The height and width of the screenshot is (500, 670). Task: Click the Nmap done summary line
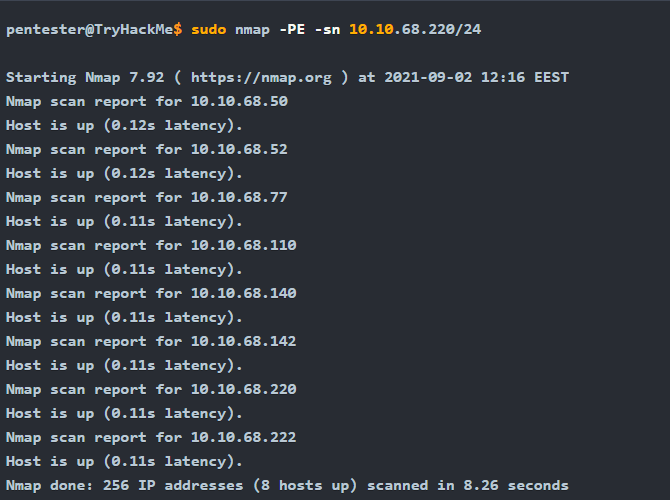click(x=287, y=486)
